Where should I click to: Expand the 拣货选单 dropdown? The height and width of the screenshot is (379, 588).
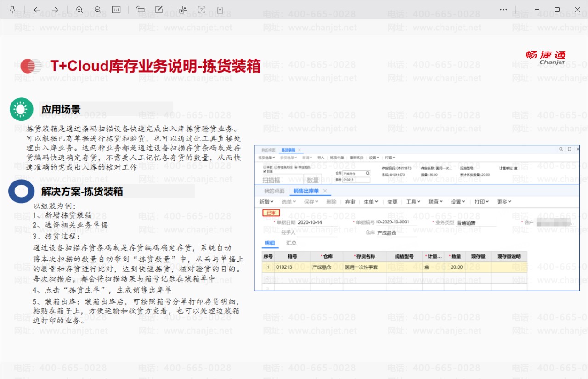[266, 158]
